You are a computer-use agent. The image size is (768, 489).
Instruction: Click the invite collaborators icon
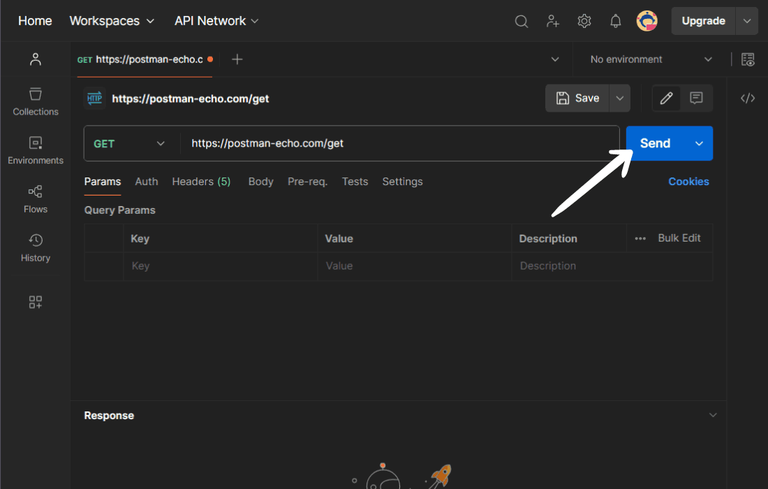[552, 21]
